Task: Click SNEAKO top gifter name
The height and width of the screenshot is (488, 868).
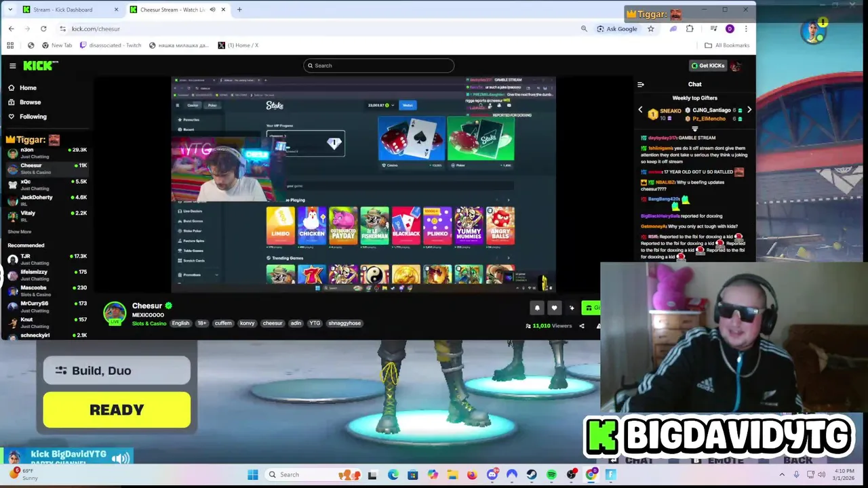Action: coord(670,110)
